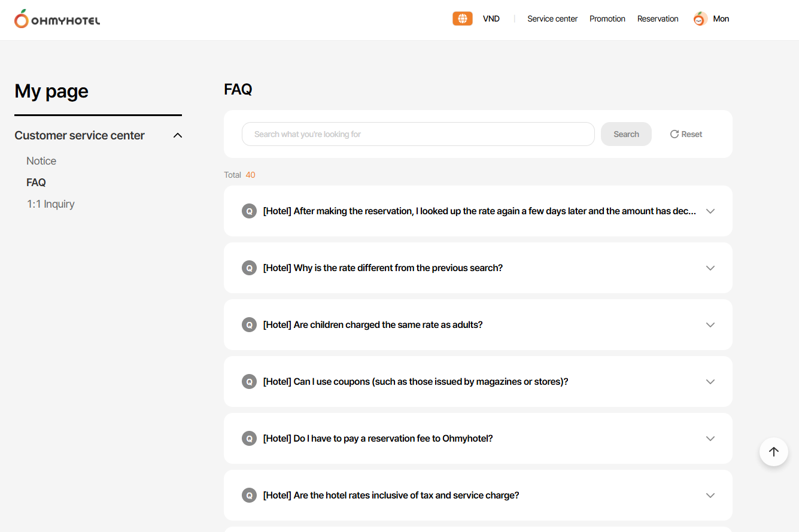
Task: Open the orange globe language selector
Action: pyautogui.click(x=462, y=19)
